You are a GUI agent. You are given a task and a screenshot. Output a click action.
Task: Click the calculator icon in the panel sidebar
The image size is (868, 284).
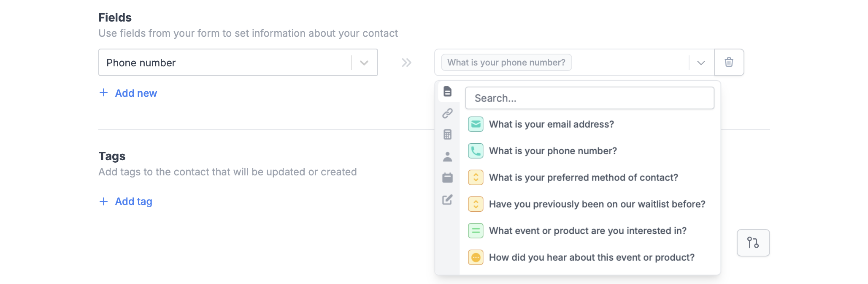click(447, 134)
